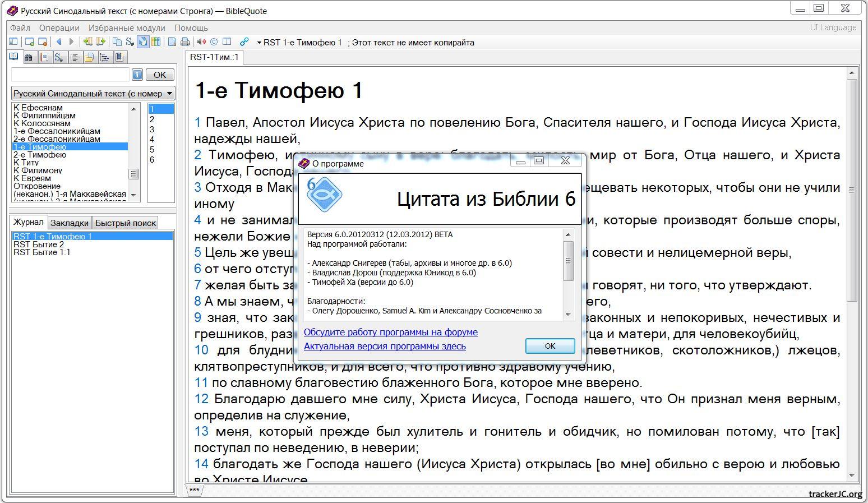
Task: Click the binoculars search tab icon
Action: tap(29, 57)
